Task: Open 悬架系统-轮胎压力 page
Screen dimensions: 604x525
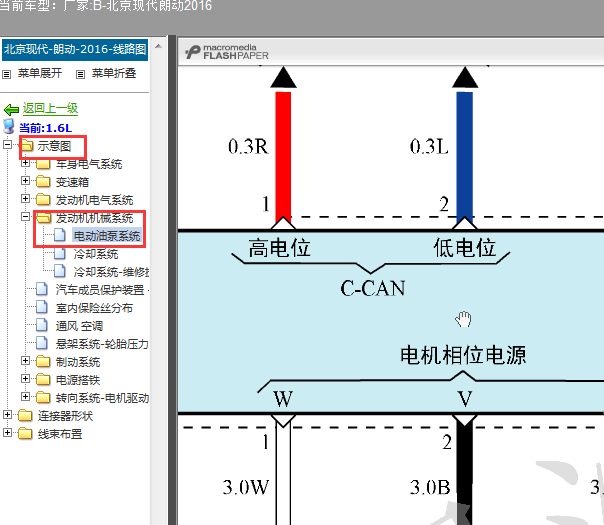Action: tap(102, 344)
